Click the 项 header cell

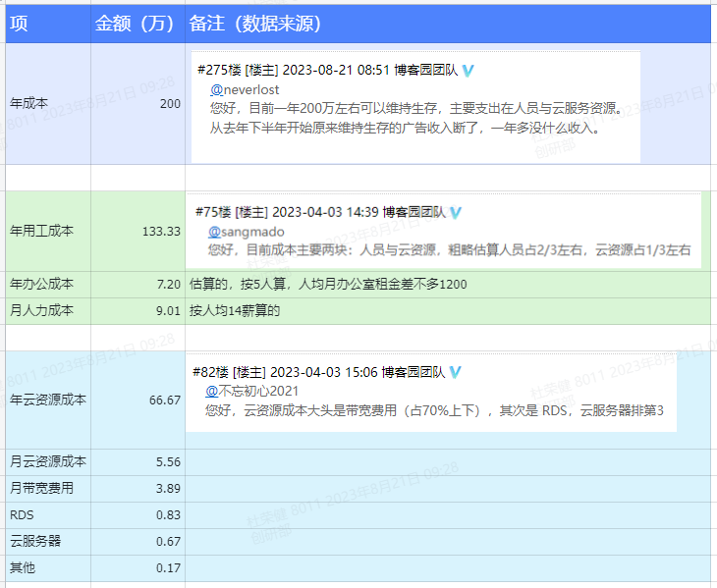click(x=48, y=24)
